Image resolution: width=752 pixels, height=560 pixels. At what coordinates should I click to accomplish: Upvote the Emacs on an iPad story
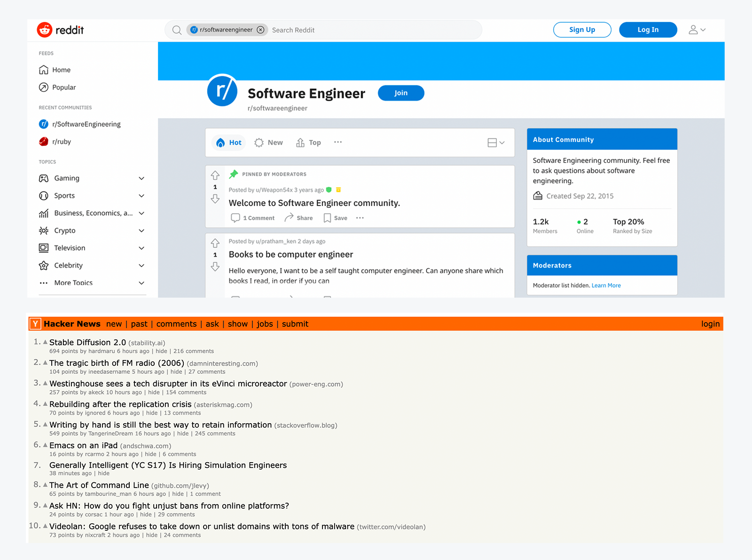[x=46, y=445]
